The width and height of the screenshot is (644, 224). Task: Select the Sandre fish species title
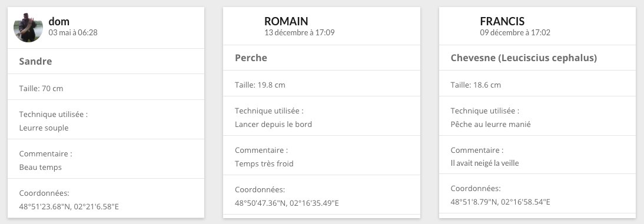[x=35, y=62]
